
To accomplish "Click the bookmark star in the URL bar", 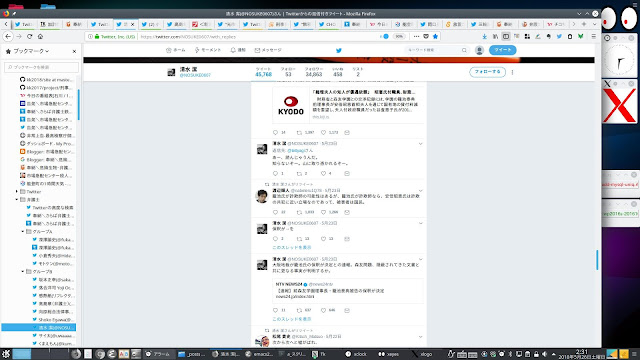I will pyautogui.click(x=435, y=36).
